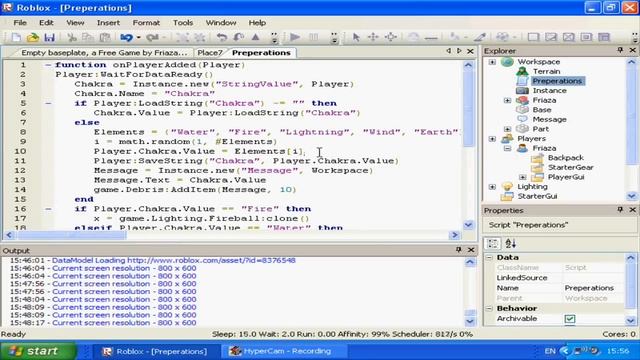Click the Name property value field
This screenshot has height=360, width=640.
pyautogui.click(x=593, y=288)
